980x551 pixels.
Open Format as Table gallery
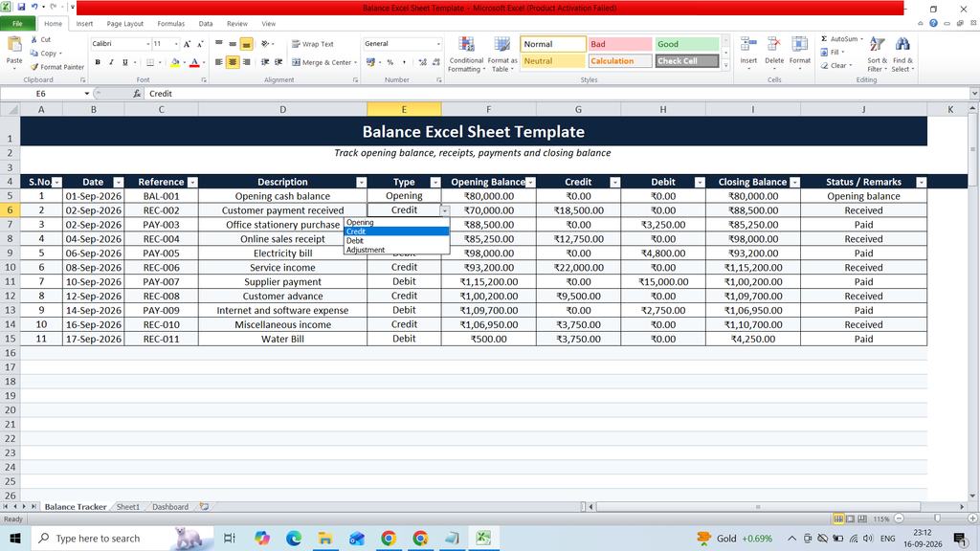pyautogui.click(x=501, y=55)
